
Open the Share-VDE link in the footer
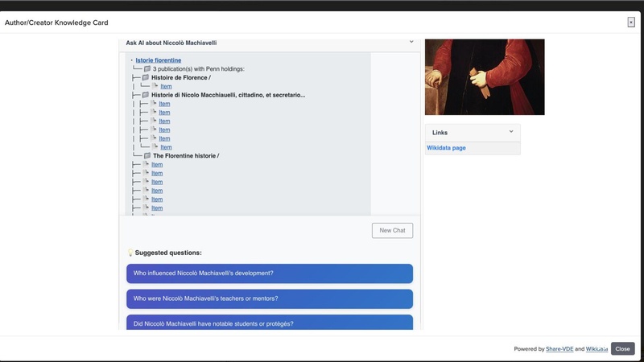point(559,349)
